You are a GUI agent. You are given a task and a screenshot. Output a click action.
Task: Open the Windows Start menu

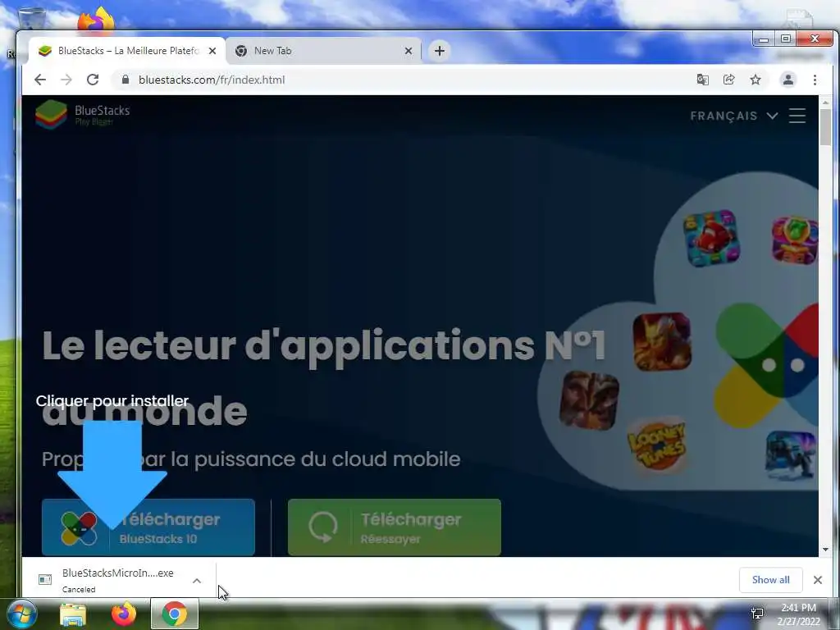coord(21,614)
